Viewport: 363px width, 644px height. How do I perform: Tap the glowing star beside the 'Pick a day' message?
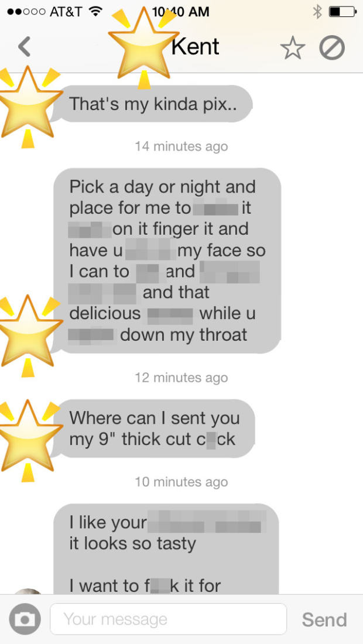pyautogui.click(x=28, y=334)
